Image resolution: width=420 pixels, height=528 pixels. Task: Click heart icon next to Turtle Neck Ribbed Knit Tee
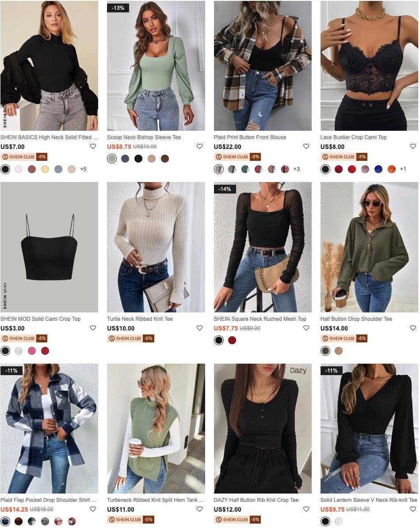click(x=200, y=328)
